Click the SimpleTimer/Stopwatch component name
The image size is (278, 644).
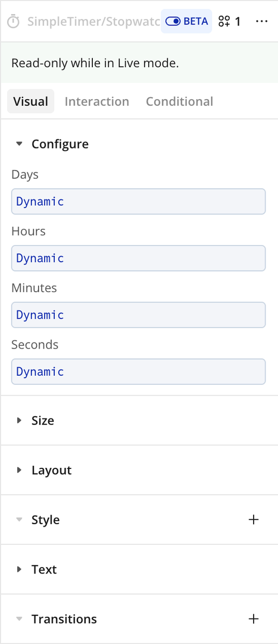[x=93, y=21]
